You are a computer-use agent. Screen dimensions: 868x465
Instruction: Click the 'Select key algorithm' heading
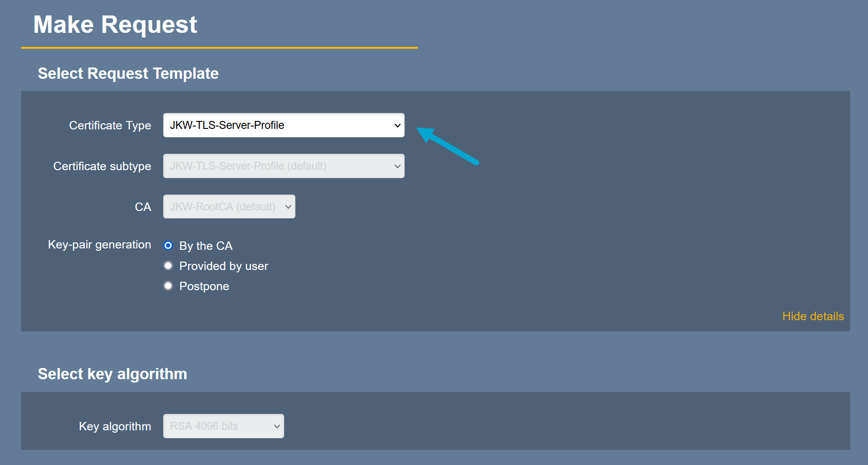[113, 374]
